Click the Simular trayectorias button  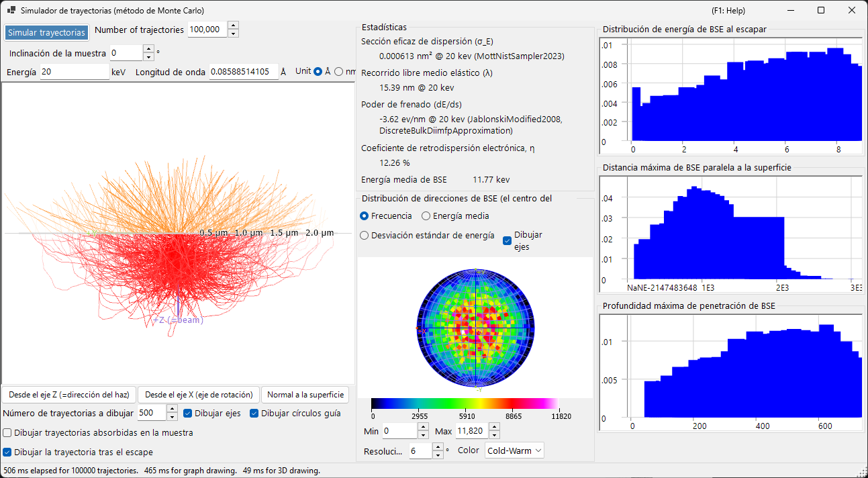[46, 32]
